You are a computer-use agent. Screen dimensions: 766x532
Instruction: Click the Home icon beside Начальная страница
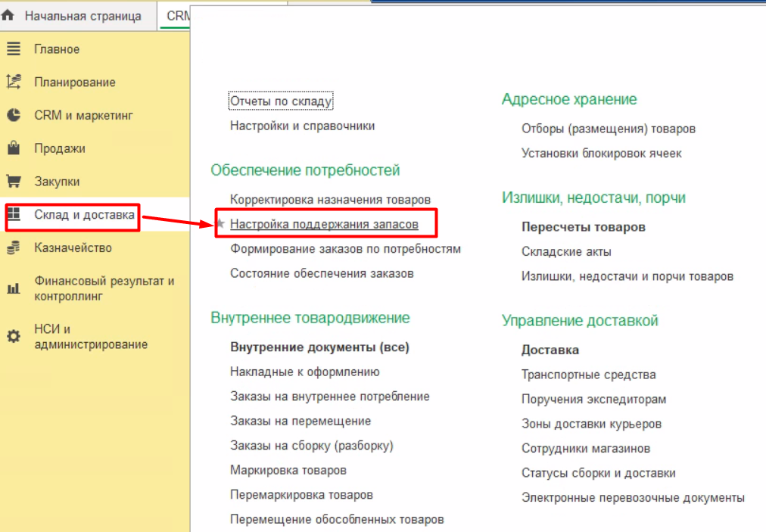click(9, 16)
